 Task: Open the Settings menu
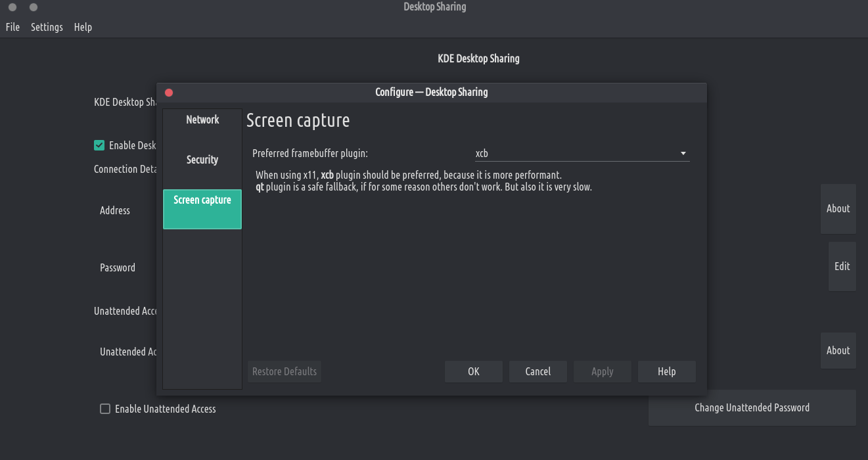pyautogui.click(x=47, y=27)
